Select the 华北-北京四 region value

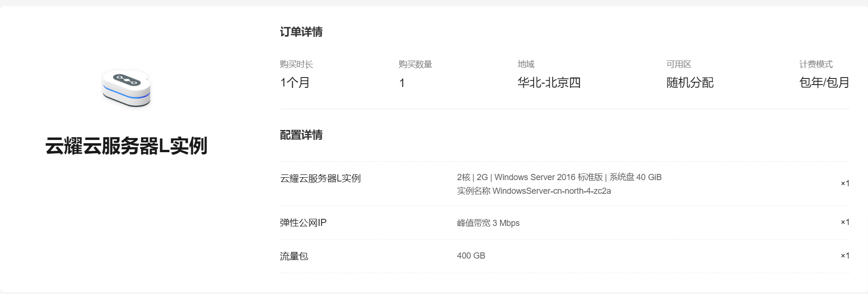[x=549, y=83]
